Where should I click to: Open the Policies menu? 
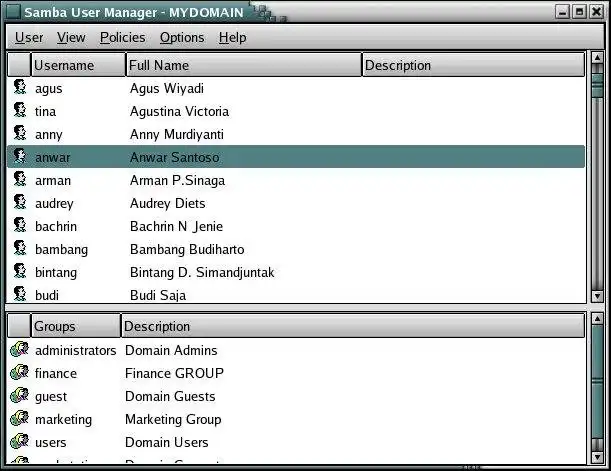click(x=122, y=37)
